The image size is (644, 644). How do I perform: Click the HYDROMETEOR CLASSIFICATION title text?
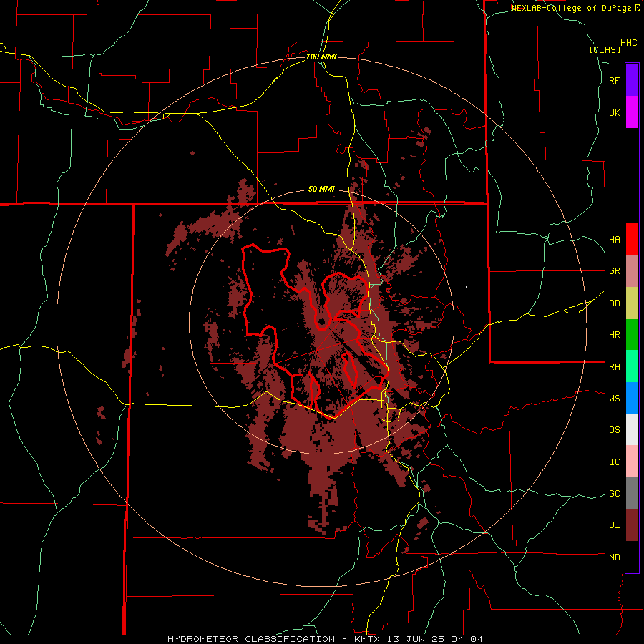coord(251,639)
